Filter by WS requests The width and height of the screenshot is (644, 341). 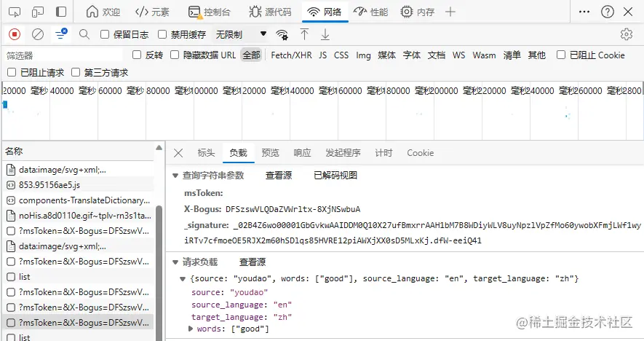coord(458,55)
